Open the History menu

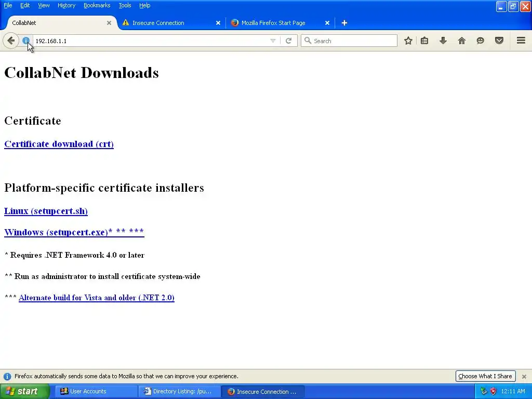click(x=66, y=5)
